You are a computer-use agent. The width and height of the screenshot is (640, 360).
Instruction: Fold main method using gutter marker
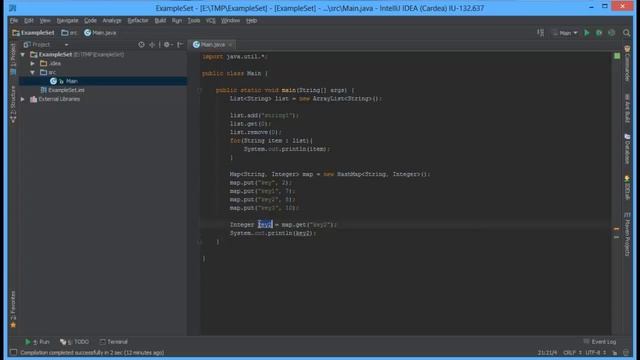(200, 90)
